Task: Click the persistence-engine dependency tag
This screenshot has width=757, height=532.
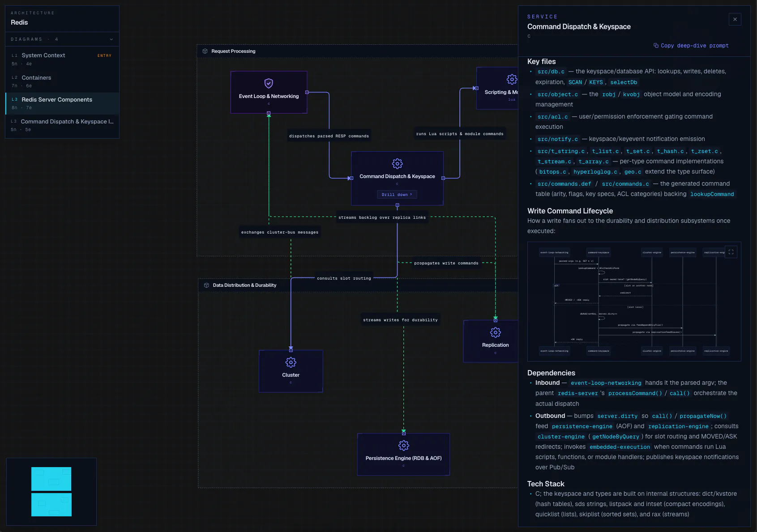Action: (582, 426)
